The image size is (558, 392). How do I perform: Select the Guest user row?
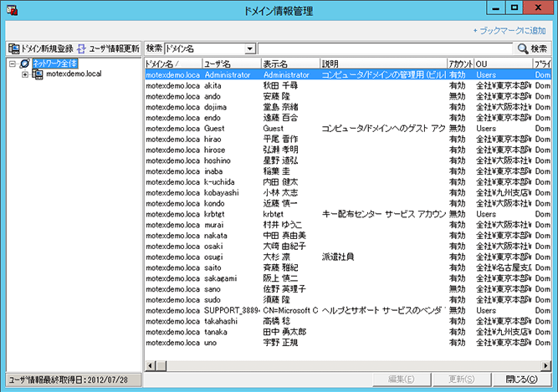pyautogui.click(x=348, y=128)
